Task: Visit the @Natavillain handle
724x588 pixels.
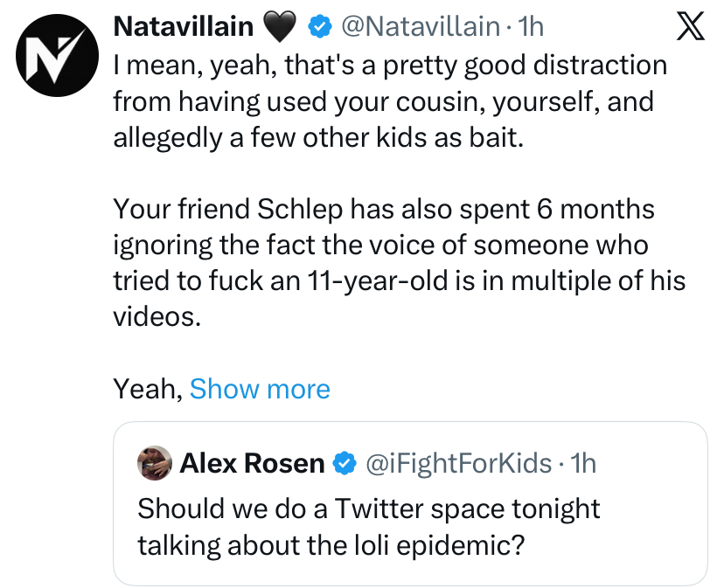Action: [x=421, y=26]
